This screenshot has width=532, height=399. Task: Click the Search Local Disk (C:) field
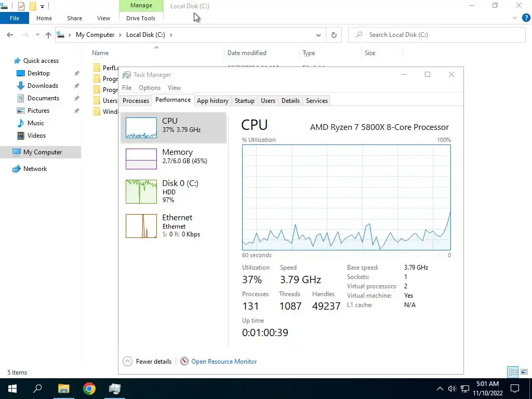[437, 35]
